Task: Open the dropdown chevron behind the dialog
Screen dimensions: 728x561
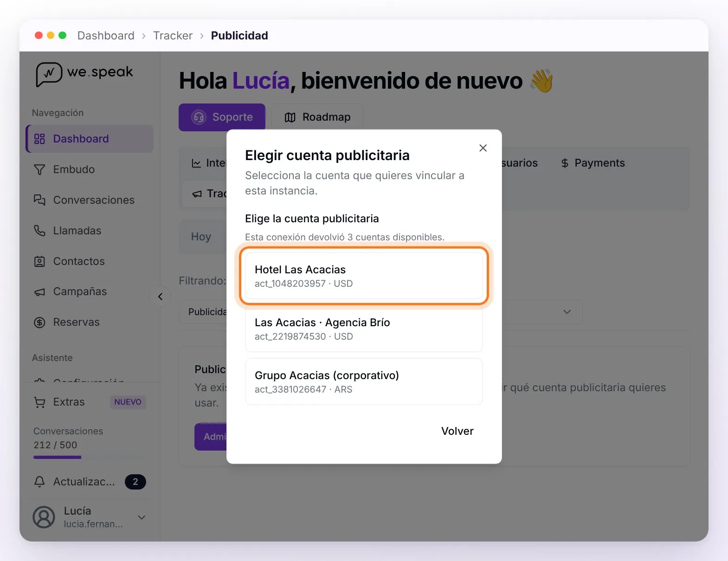Action: click(x=567, y=312)
